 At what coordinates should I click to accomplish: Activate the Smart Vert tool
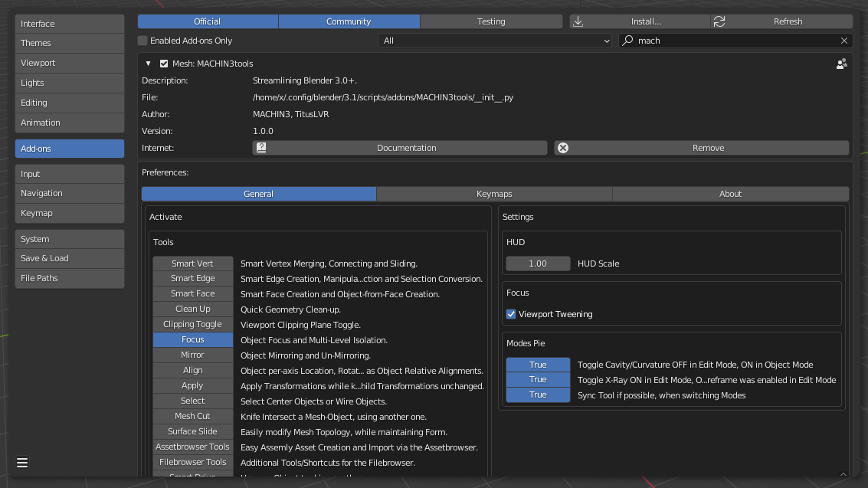(x=192, y=264)
